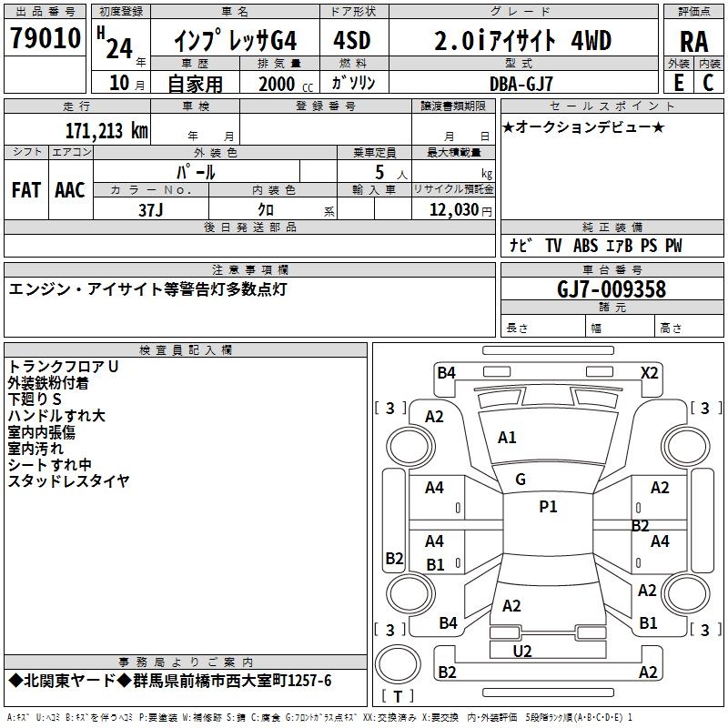Click the seating capacity value 5人
The width and height of the screenshot is (728, 728).
click(x=391, y=173)
